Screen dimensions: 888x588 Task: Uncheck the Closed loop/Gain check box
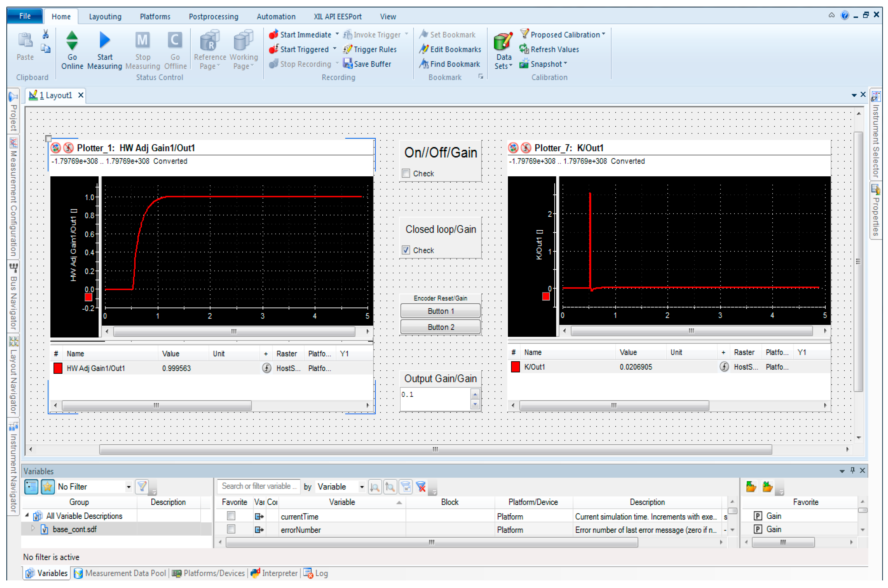[406, 250]
